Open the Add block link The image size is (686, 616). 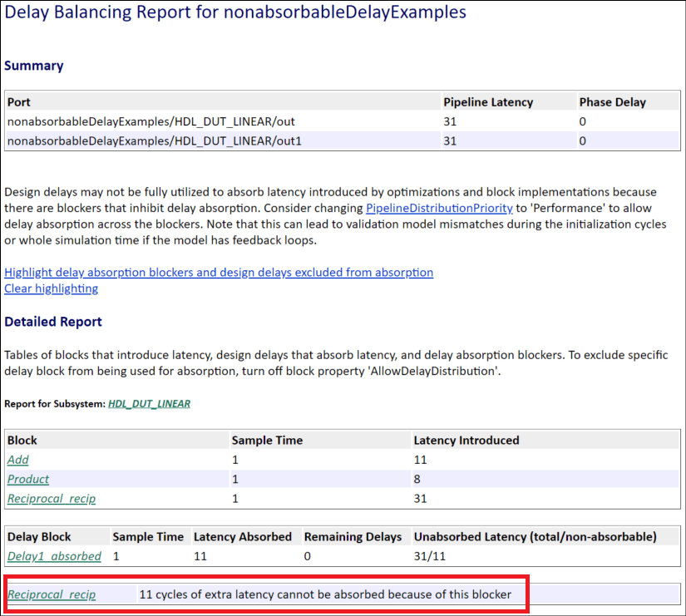tap(18, 460)
